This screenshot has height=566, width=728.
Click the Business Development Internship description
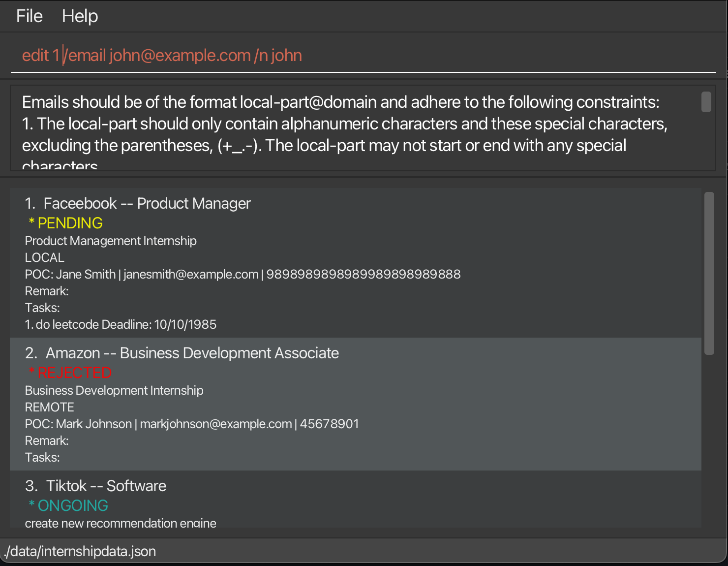pos(114,390)
